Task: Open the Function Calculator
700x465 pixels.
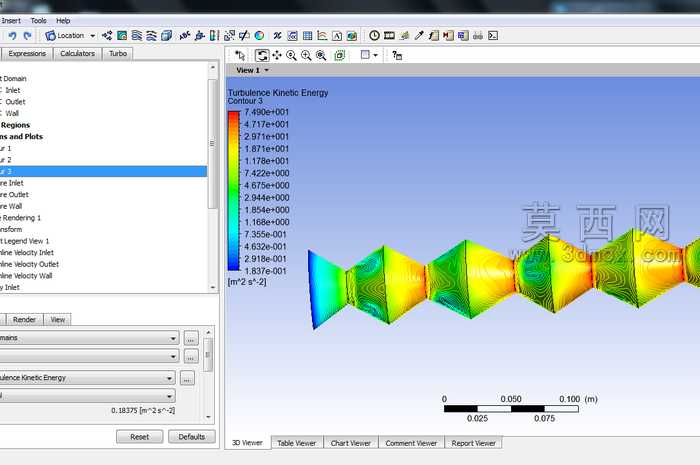Action: (433, 36)
